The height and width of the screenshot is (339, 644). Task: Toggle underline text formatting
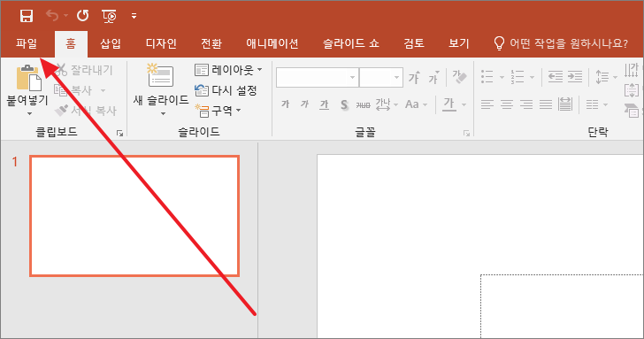point(324,104)
